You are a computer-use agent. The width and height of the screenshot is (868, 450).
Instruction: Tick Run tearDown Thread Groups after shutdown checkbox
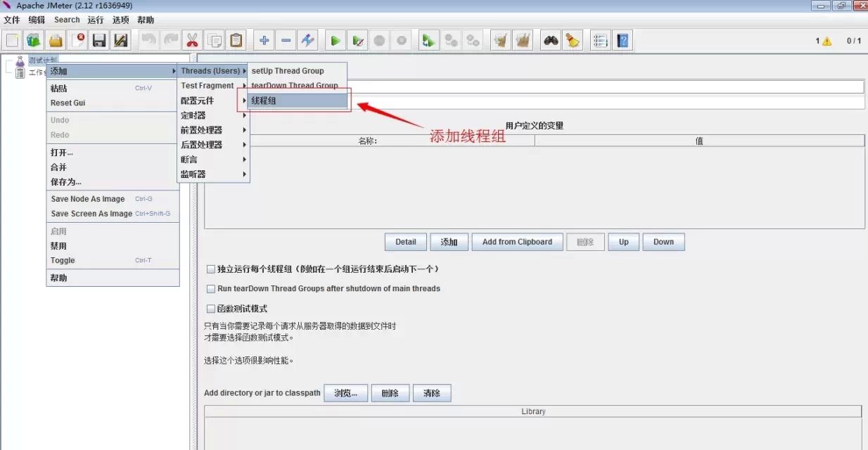(x=210, y=288)
